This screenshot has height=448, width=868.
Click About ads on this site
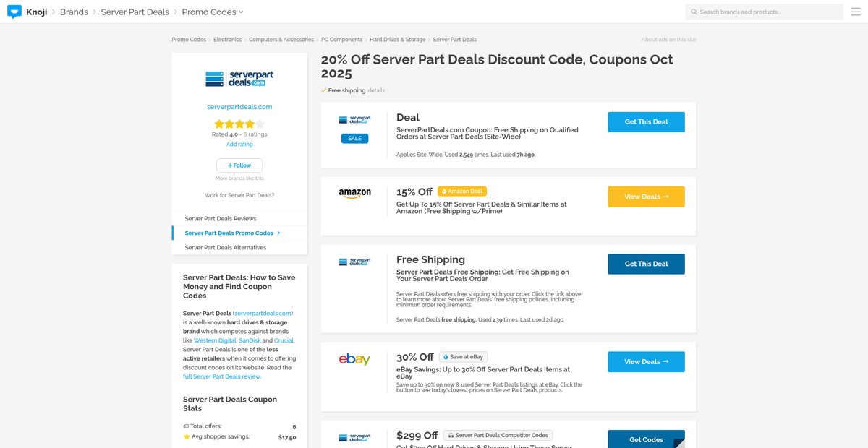click(669, 40)
